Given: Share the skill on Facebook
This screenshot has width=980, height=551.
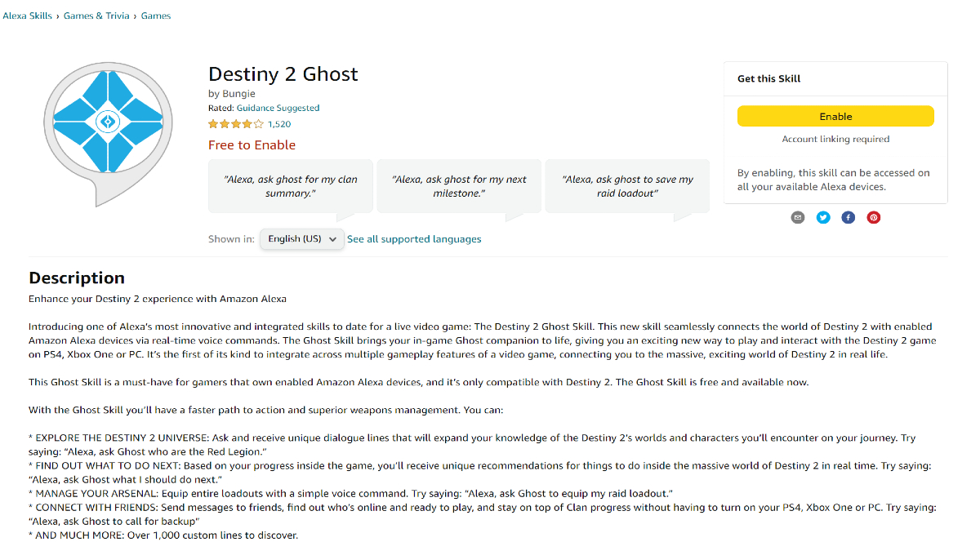Looking at the screenshot, I should [x=849, y=217].
